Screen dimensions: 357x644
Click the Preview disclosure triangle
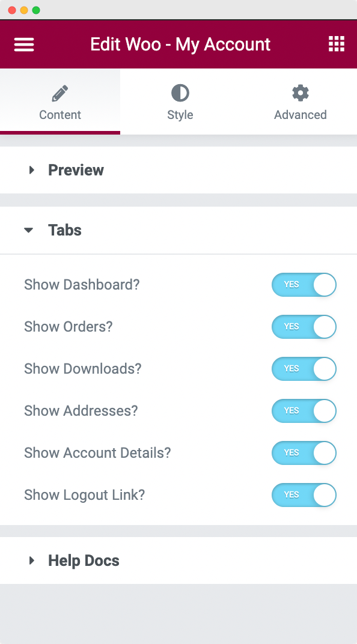31,169
